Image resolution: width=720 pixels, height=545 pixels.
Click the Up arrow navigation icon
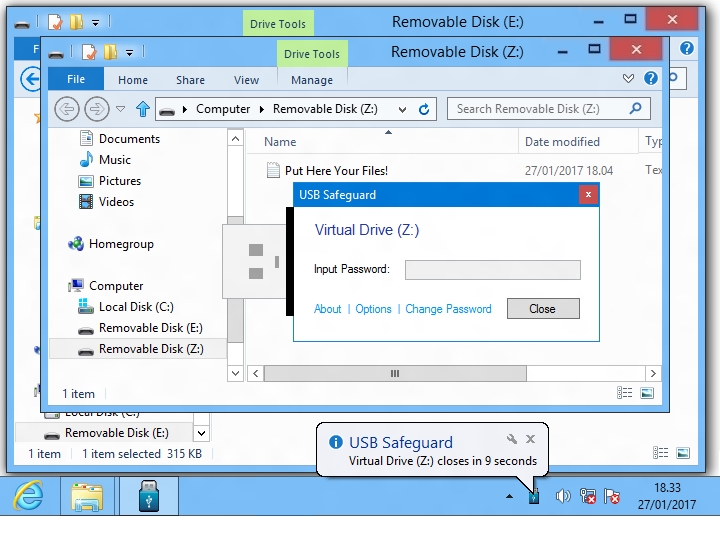[142, 109]
